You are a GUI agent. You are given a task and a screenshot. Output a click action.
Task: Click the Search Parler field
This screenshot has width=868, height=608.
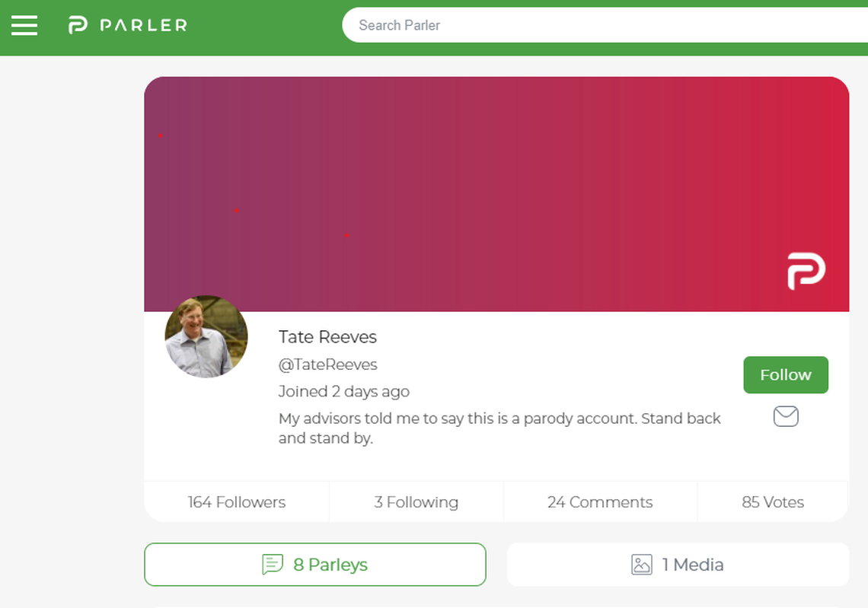tap(602, 25)
